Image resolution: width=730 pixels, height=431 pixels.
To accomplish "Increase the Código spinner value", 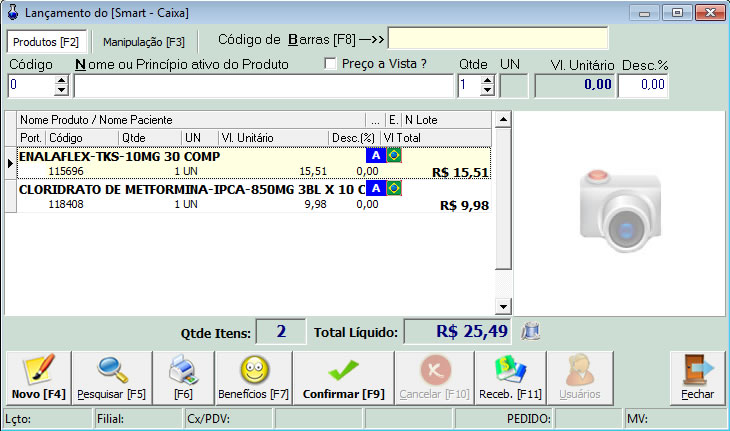I will tap(61, 81).
